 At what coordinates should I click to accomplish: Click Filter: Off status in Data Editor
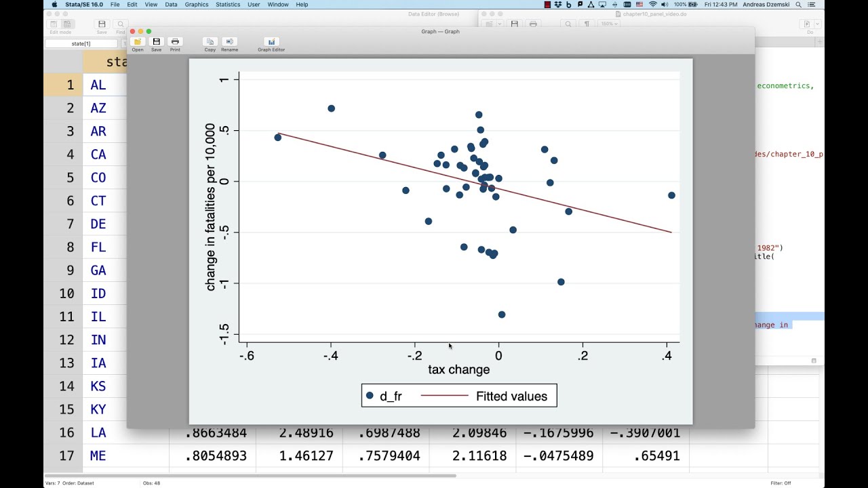coord(781,483)
